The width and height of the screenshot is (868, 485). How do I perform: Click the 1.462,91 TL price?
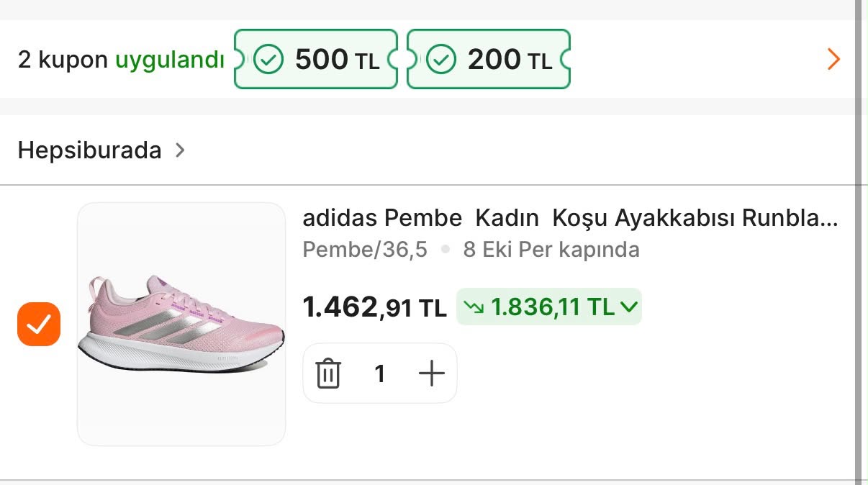coord(375,307)
